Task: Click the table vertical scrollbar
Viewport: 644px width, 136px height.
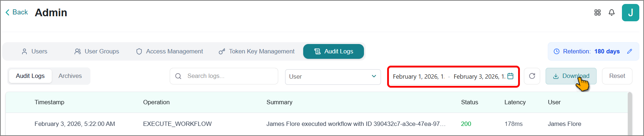Action: [x=630, y=114]
